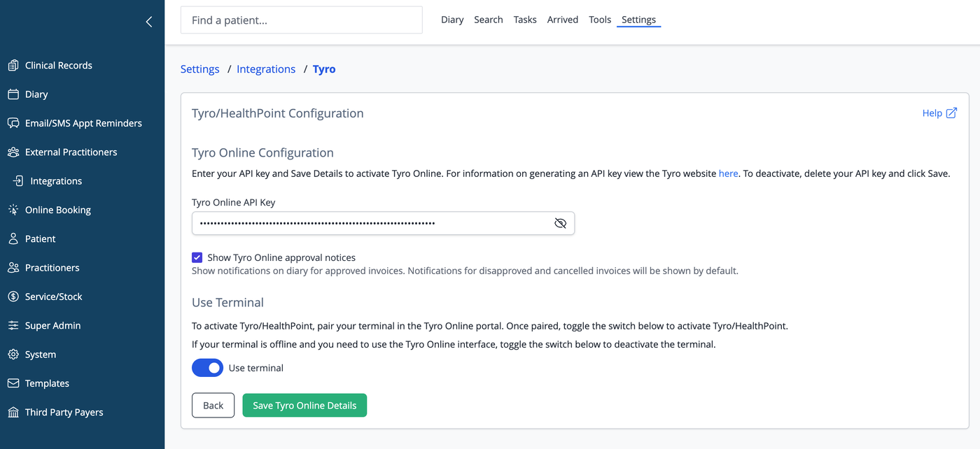Uncheck Show Tyro Online approval notices
Image resolution: width=980 pixels, height=449 pixels.
(x=197, y=257)
